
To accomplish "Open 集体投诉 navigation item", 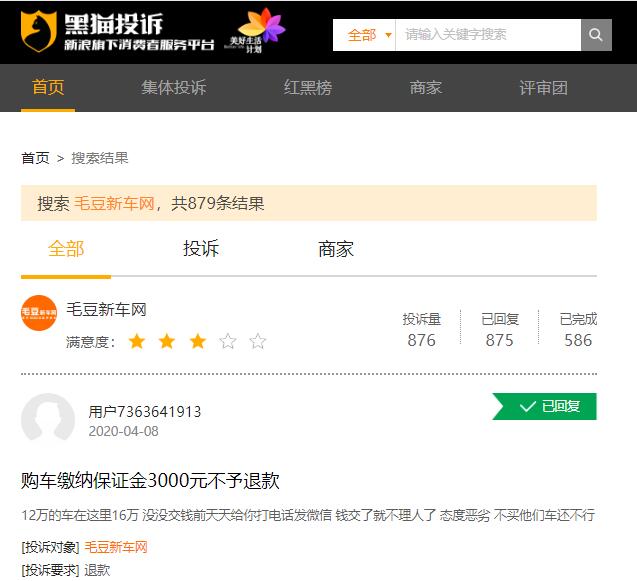I will tap(174, 87).
